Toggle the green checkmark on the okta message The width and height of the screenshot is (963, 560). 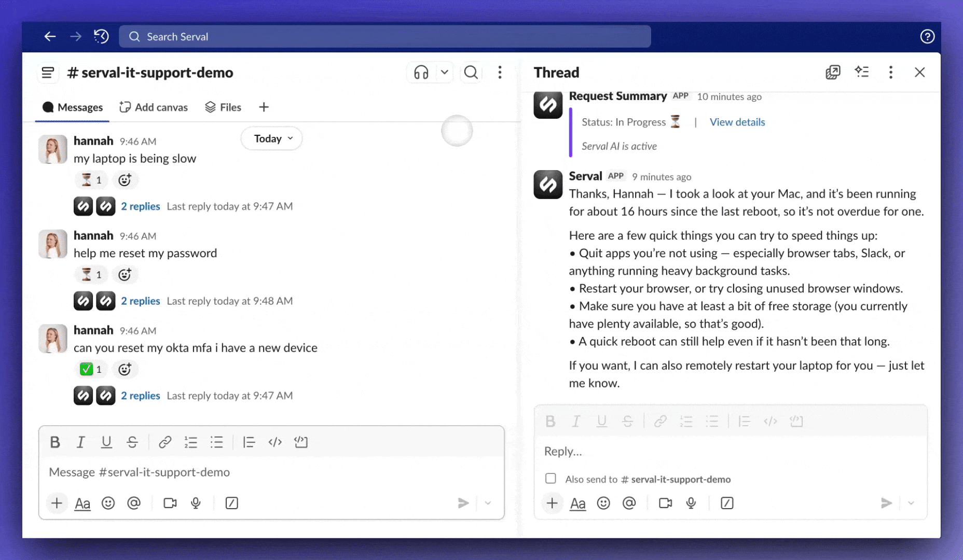91,369
